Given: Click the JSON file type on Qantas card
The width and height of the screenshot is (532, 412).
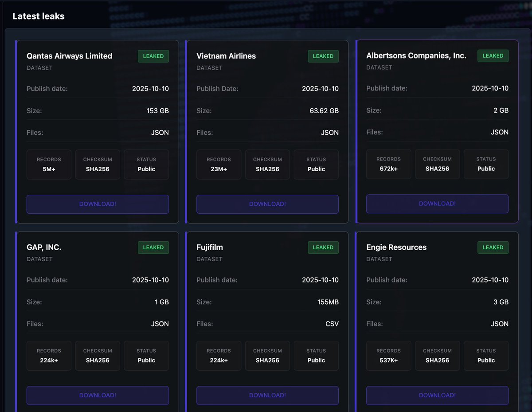Looking at the screenshot, I should (x=160, y=133).
